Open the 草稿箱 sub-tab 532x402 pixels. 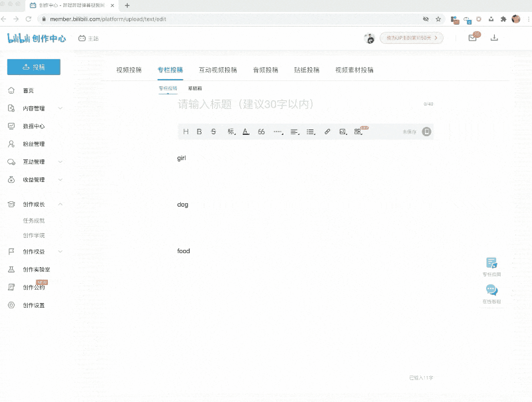[195, 88]
